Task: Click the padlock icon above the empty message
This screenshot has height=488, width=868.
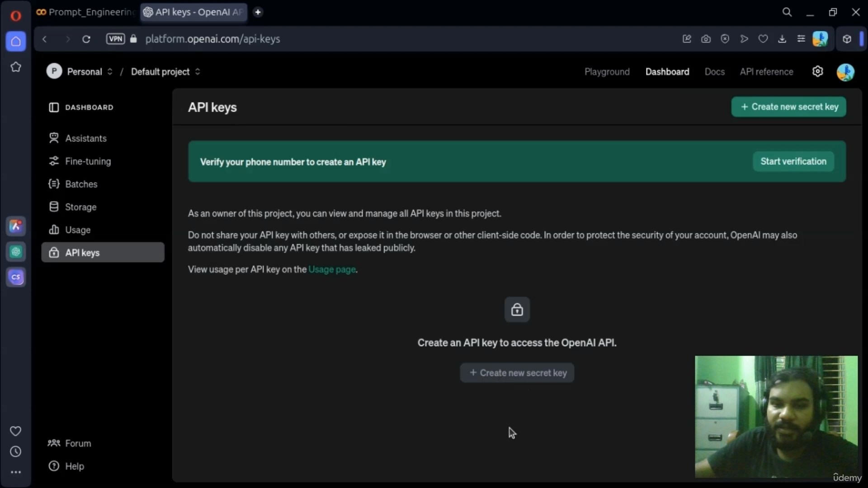Action: click(517, 310)
